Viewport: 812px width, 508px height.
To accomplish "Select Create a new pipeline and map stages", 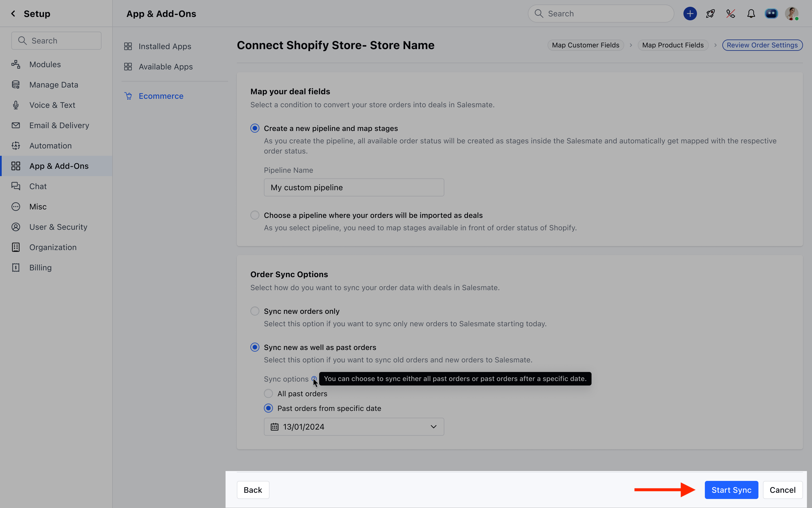I will pos(255,128).
